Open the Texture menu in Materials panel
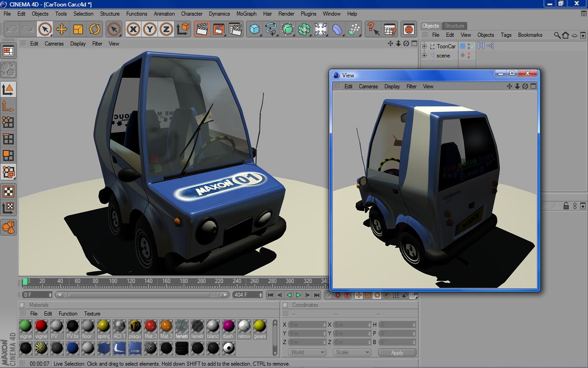 (x=92, y=314)
